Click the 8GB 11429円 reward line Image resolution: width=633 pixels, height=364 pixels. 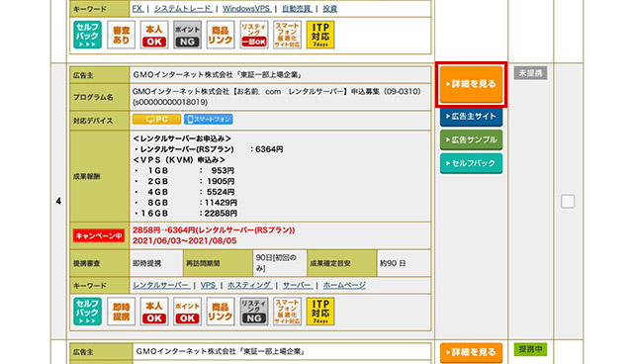click(x=186, y=203)
